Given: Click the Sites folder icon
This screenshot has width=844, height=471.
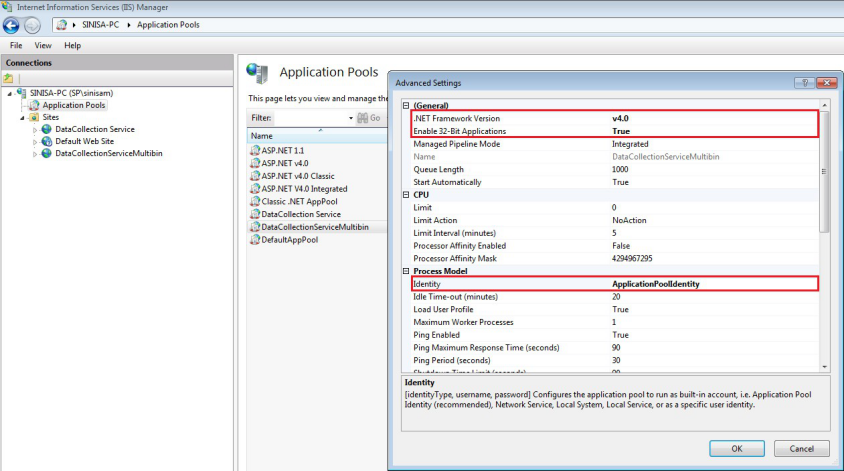Looking at the screenshot, I should click(x=34, y=117).
